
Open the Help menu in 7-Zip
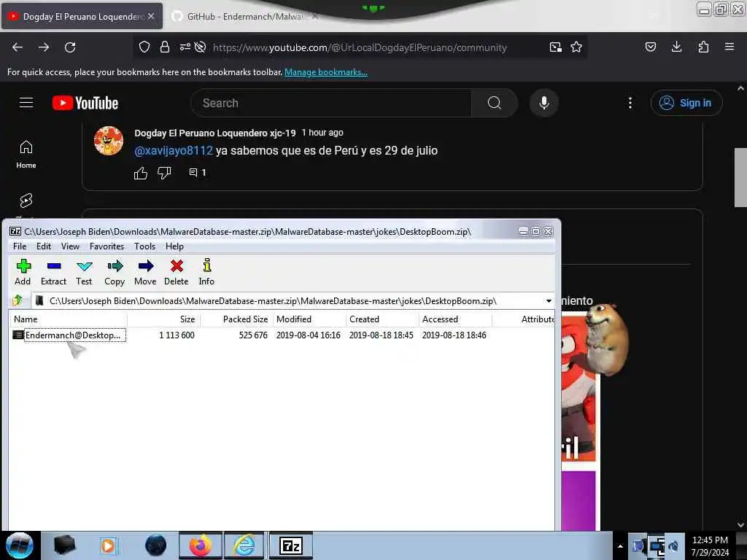pyautogui.click(x=174, y=246)
